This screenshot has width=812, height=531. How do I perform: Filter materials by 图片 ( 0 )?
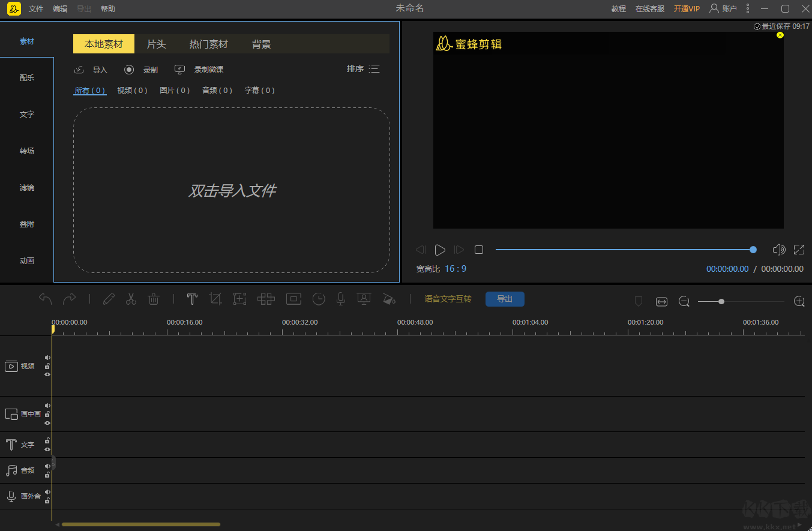[x=175, y=91]
